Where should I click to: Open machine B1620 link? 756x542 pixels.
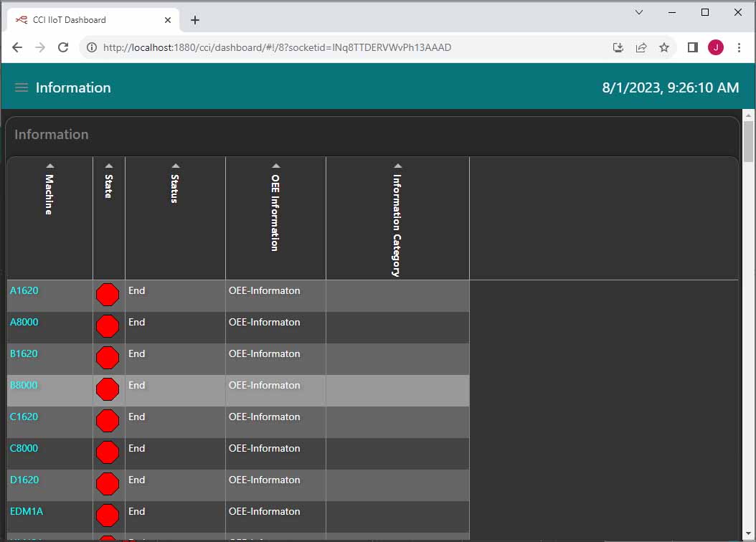(24, 353)
